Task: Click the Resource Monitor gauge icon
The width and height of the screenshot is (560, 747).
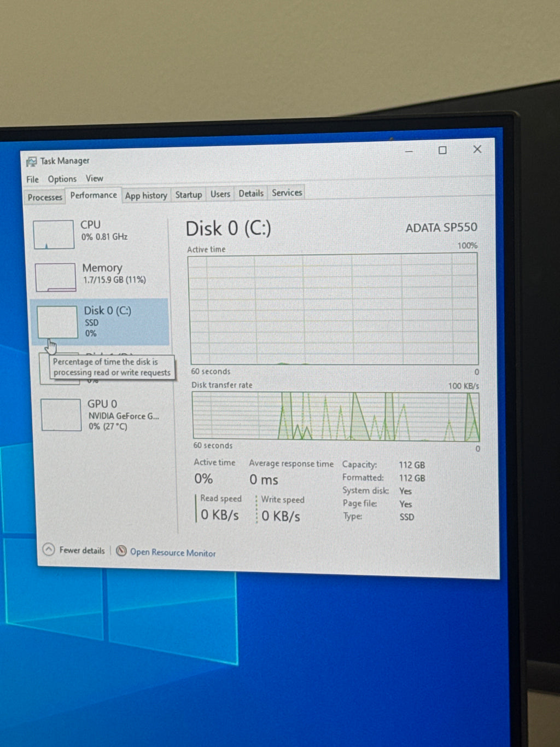Action: pos(121,551)
